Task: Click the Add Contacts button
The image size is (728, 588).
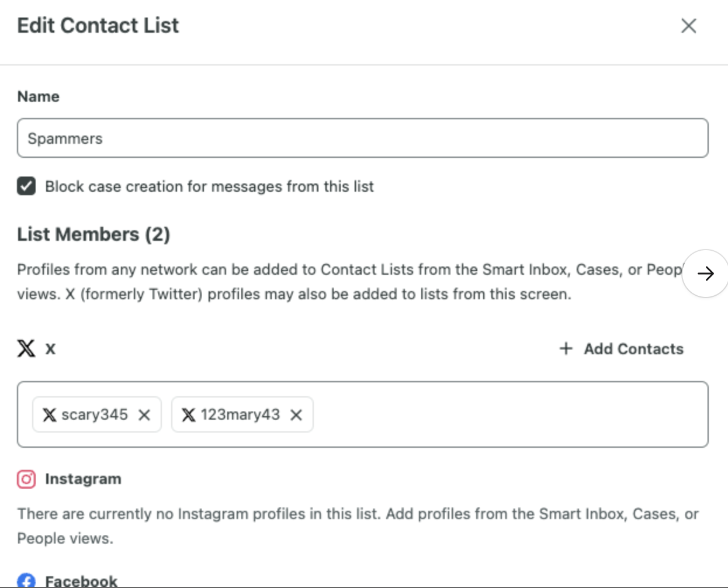Action: coord(633,349)
